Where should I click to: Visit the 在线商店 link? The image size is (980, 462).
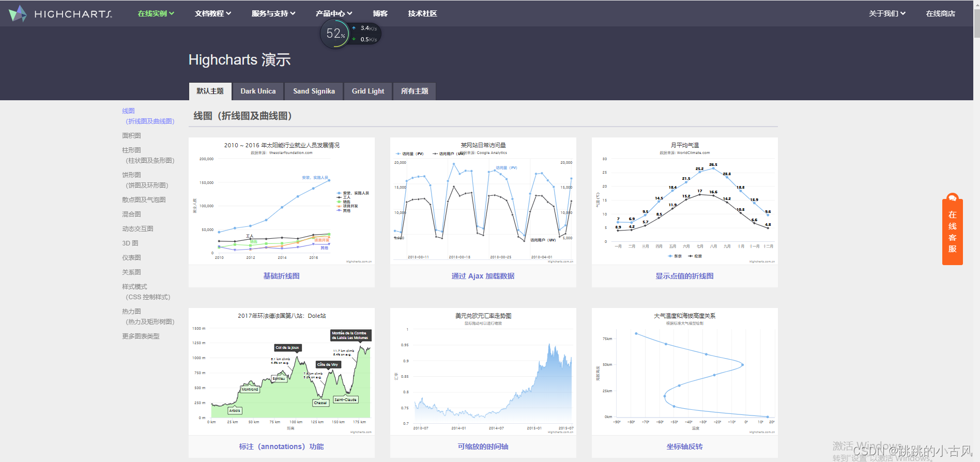(940, 13)
